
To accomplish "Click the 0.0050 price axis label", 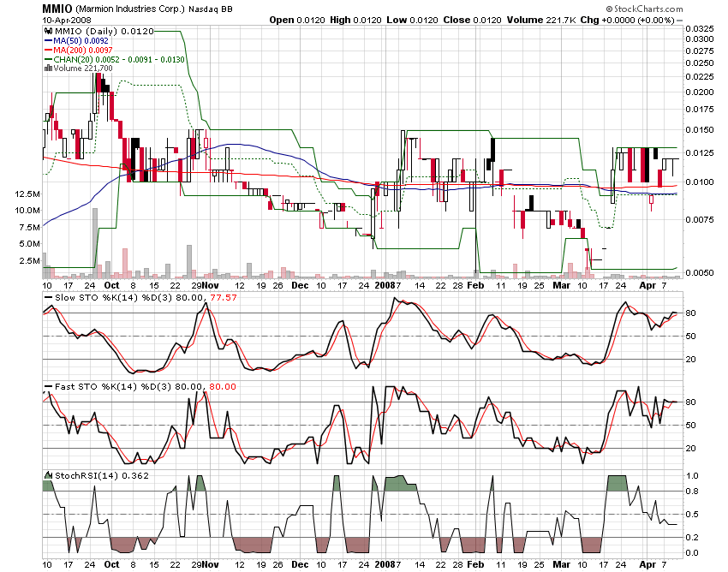I will pos(700,272).
